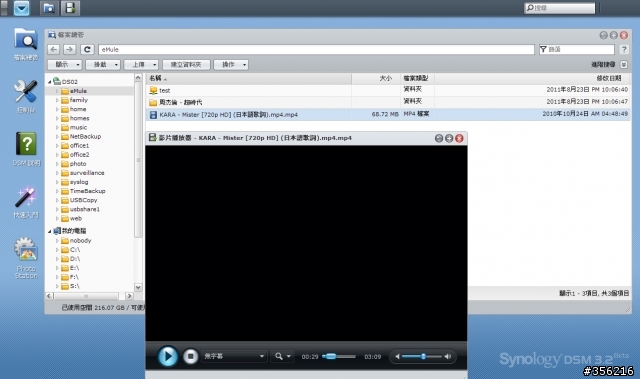Screen dimensions: 640x379
Task: Select the TimeBackup folder in tree
Action: pos(87,191)
